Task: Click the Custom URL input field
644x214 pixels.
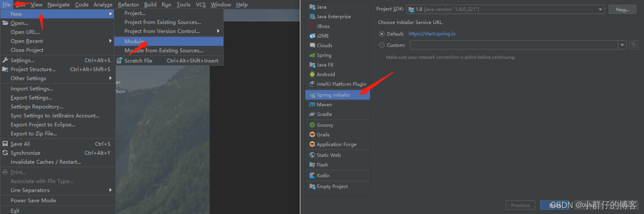Action: point(514,45)
